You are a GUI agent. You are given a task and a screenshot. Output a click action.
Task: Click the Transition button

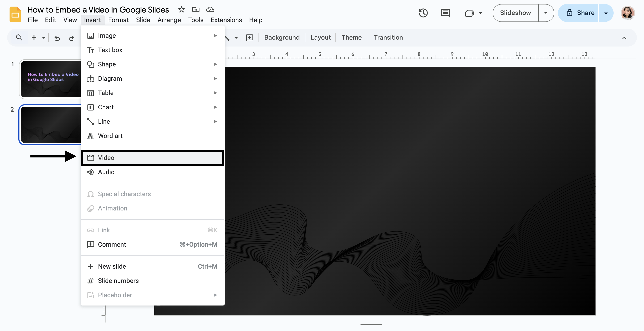(x=388, y=38)
